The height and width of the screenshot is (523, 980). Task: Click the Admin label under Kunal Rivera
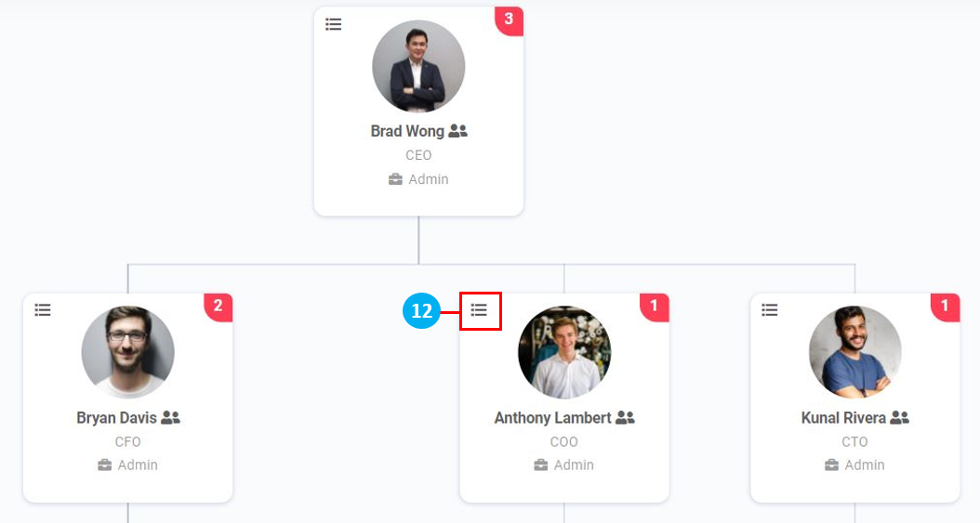click(865, 465)
